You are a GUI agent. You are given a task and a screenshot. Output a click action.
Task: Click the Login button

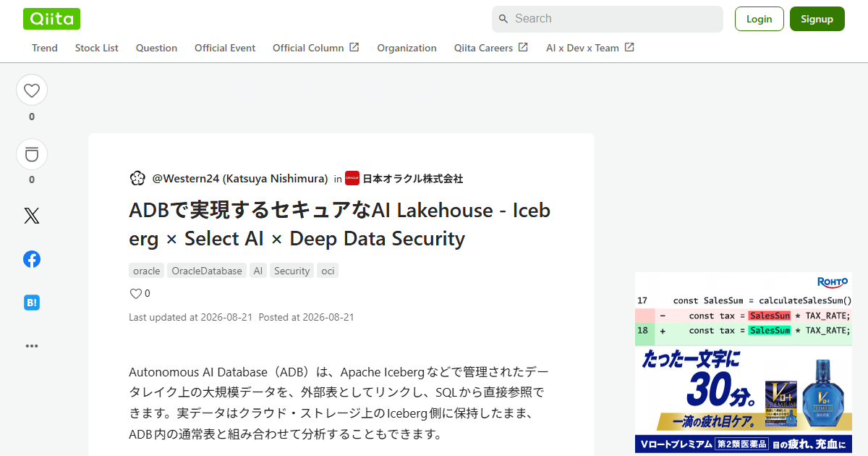coord(759,19)
